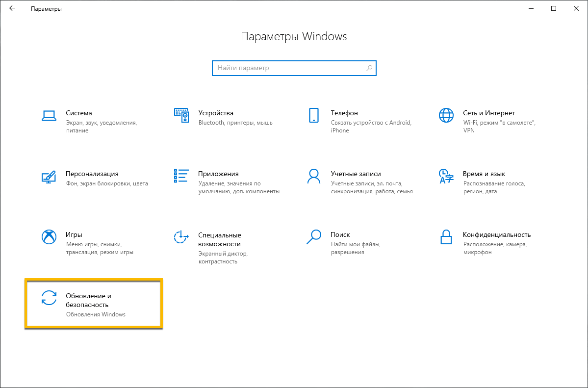Click 'Учетные записи, эл. почта' description
588x388 pixels.
tap(372, 187)
